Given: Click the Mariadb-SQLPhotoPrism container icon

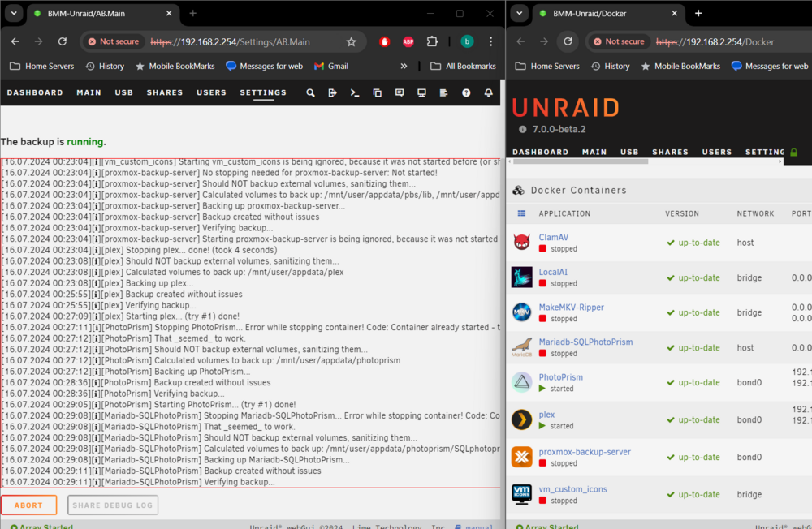Looking at the screenshot, I should click(x=521, y=347).
